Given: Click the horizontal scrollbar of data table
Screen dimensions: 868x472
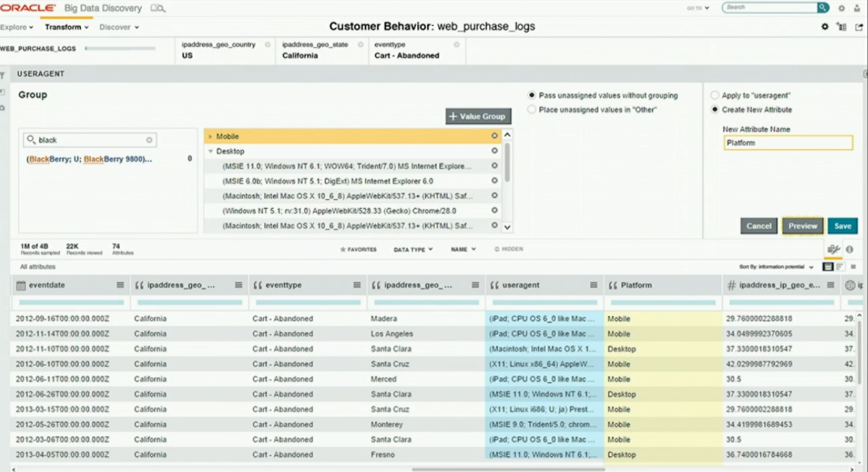Looking at the screenshot, I should [x=508, y=469].
